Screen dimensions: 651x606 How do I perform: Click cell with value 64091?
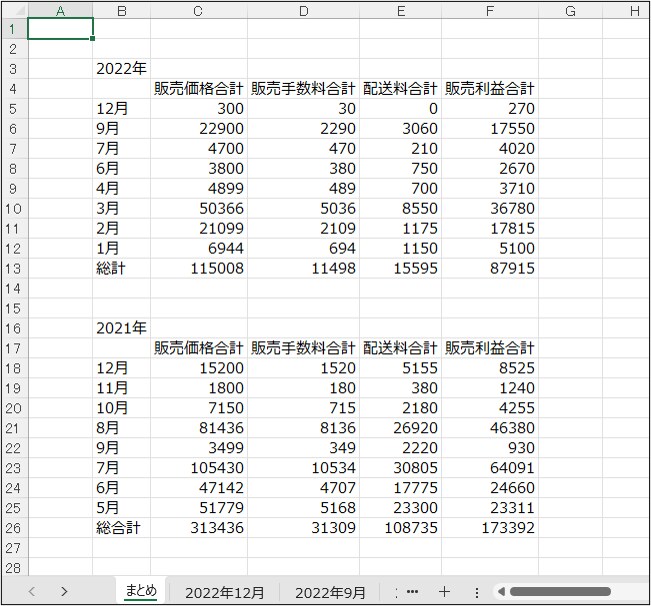(x=490, y=468)
